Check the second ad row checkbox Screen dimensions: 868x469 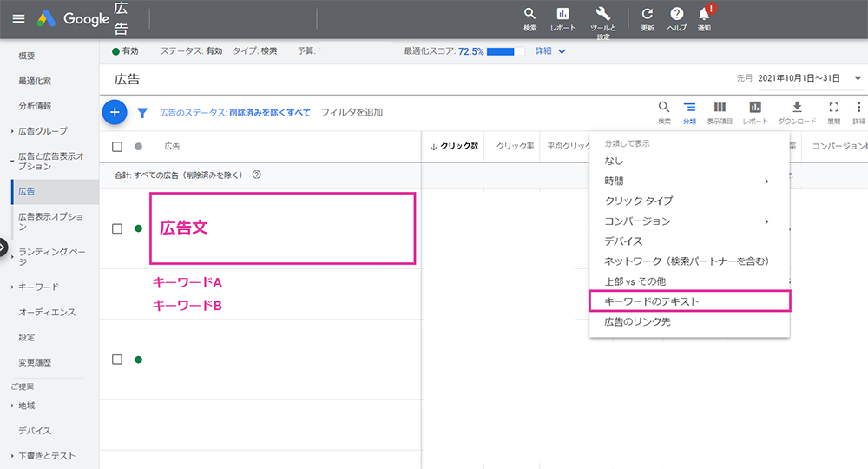click(x=117, y=360)
